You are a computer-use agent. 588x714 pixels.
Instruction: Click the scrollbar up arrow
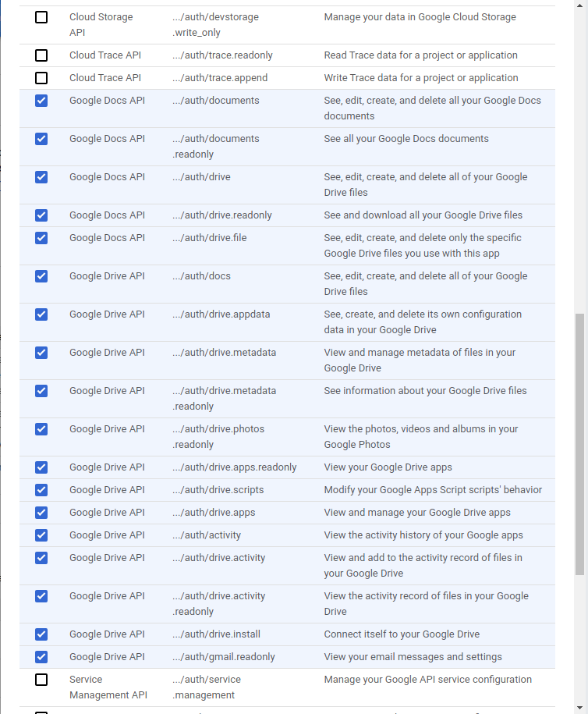[579, 5]
